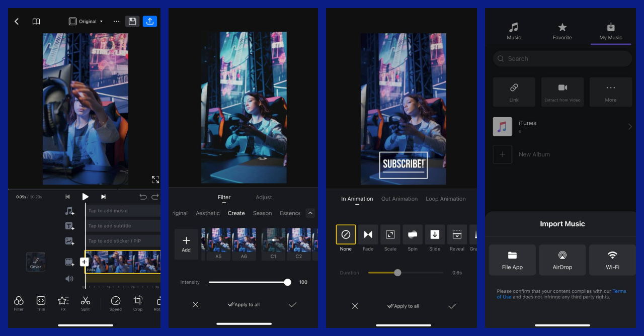Open the three-dots more menu
Screen dimensions: 644x336
coord(117,22)
